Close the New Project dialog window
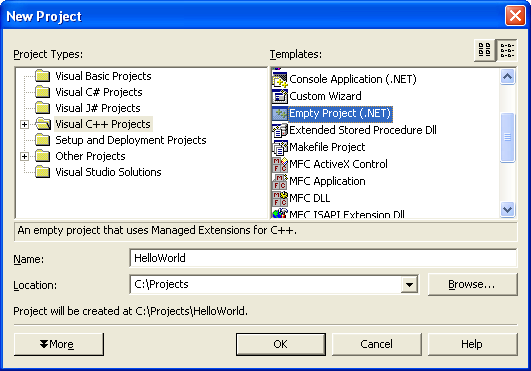The height and width of the screenshot is (371, 531). (515, 16)
